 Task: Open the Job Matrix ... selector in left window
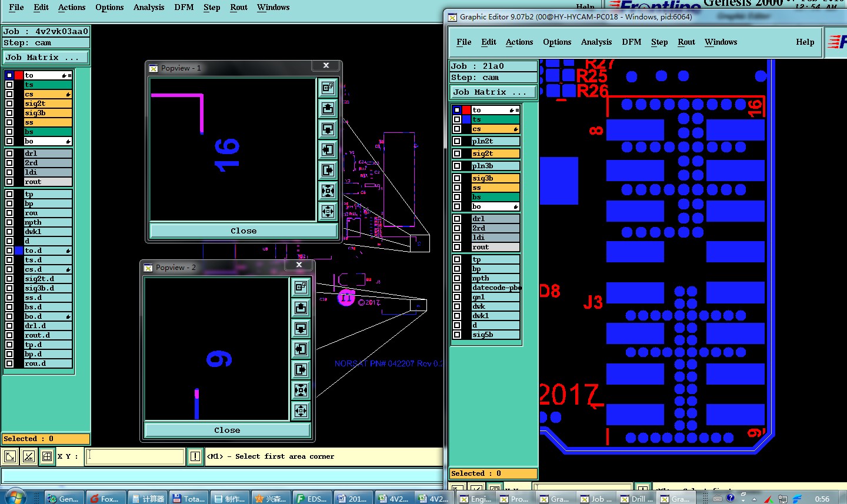click(46, 57)
